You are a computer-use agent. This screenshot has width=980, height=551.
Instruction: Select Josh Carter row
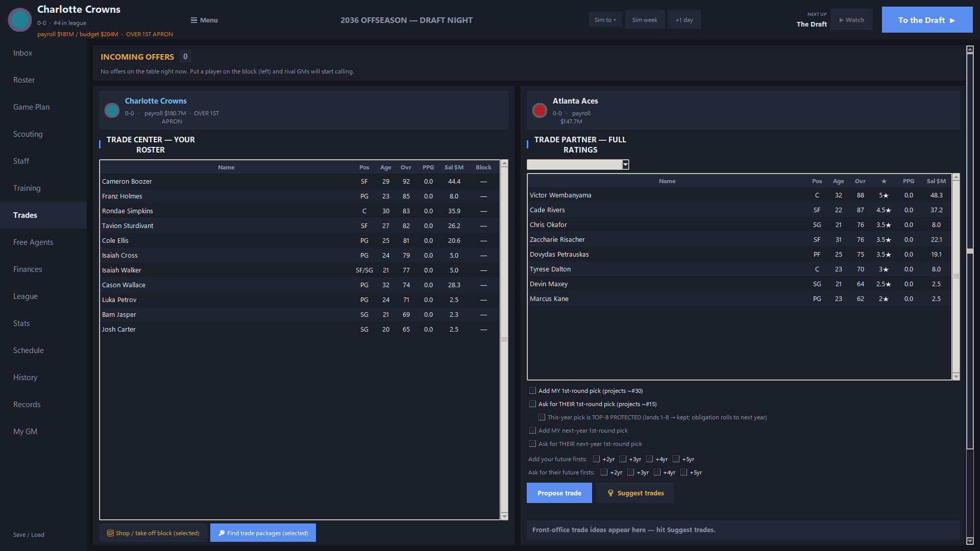pyautogui.click(x=299, y=330)
